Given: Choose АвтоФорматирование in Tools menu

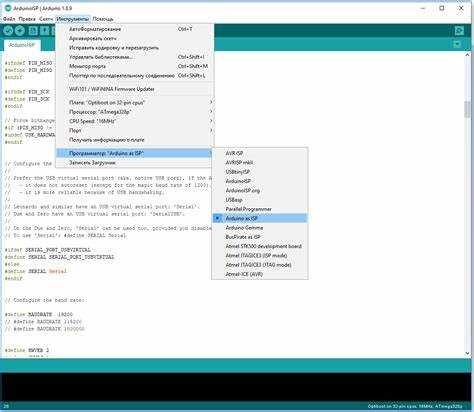Looking at the screenshot, I should [134, 29].
